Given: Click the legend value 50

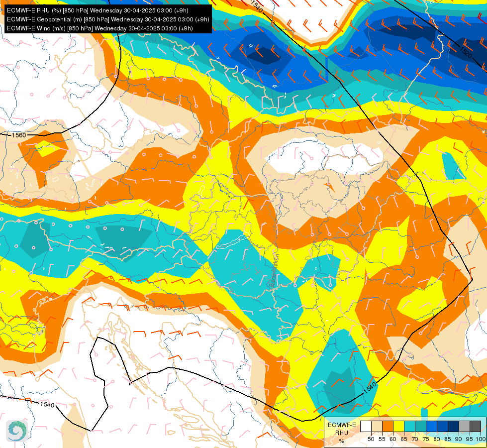Looking at the screenshot, I should [371, 439].
